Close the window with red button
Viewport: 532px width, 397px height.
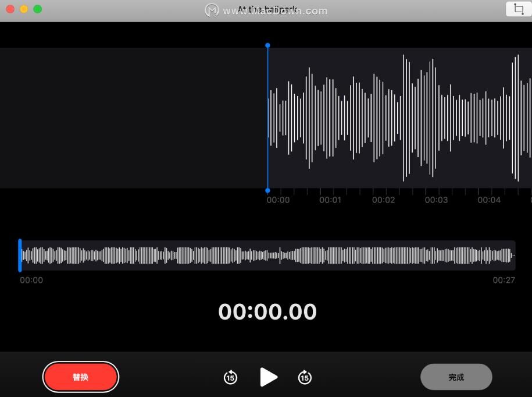point(10,9)
